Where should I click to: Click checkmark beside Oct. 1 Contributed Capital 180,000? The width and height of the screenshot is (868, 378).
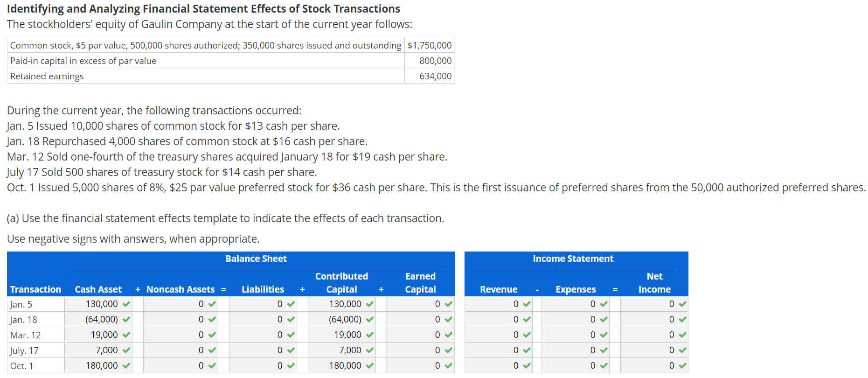click(x=370, y=366)
